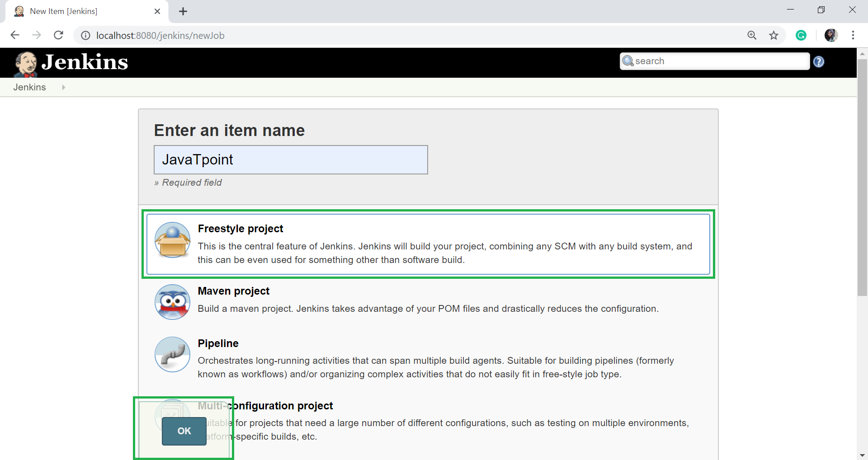Restore down the Chrome window
Image resolution: width=868 pixels, height=460 pixels.
click(821, 9)
